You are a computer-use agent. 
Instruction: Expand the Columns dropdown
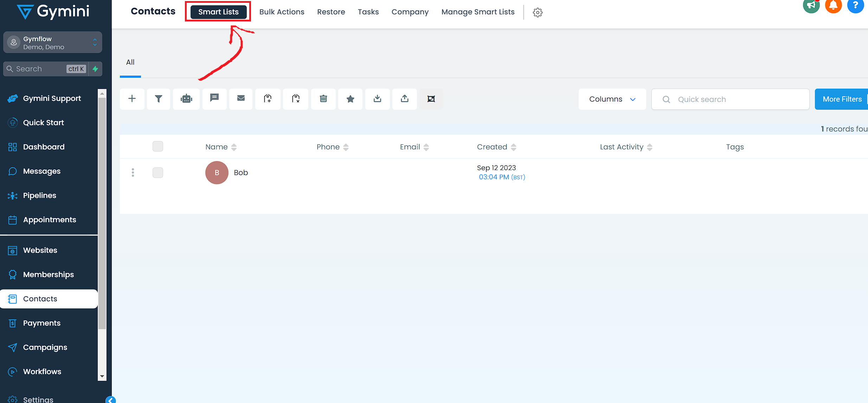pos(612,99)
